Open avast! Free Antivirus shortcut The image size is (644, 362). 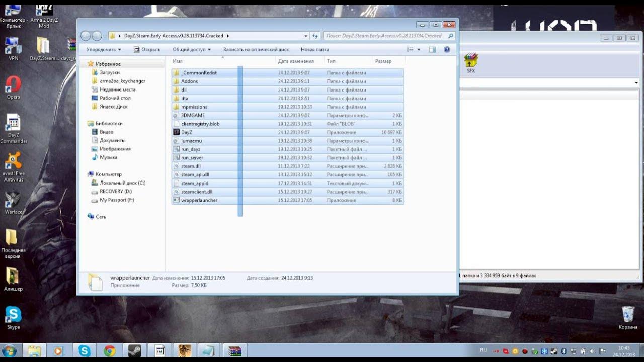pos(14,166)
